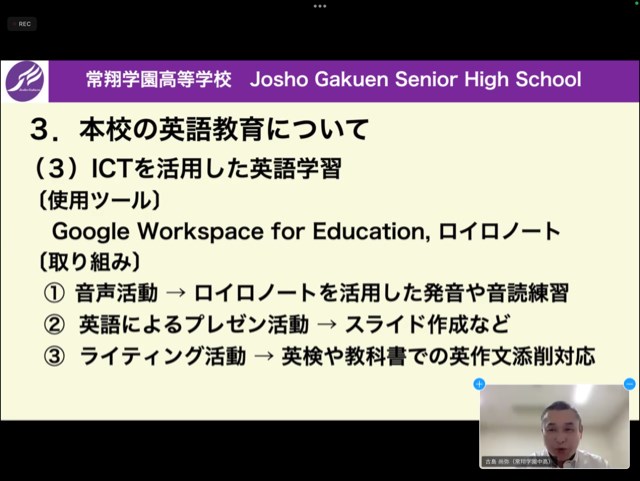640x481 pixels.
Task: Click item ① '音声活動' line
Action: [x=306, y=293]
